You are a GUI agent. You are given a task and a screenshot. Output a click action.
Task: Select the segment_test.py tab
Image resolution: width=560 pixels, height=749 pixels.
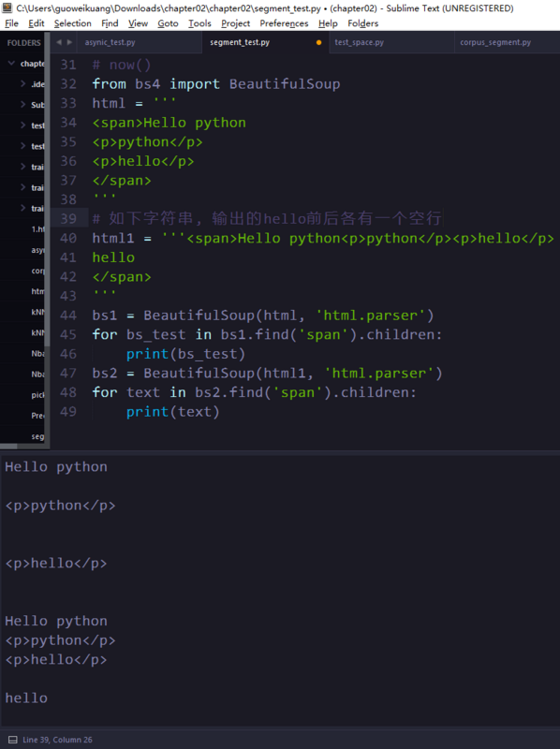coord(240,42)
